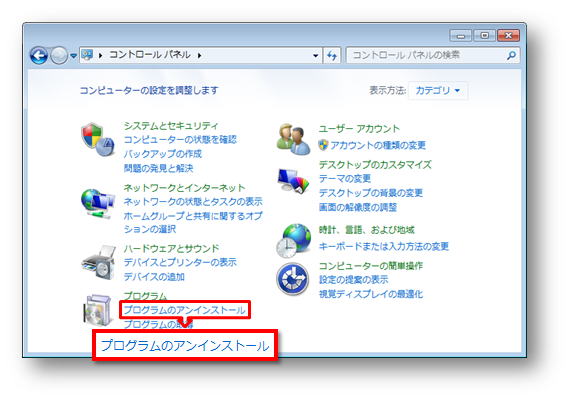Refresh the address bar view
The height and width of the screenshot is (400, 569).
click(332, 56)
